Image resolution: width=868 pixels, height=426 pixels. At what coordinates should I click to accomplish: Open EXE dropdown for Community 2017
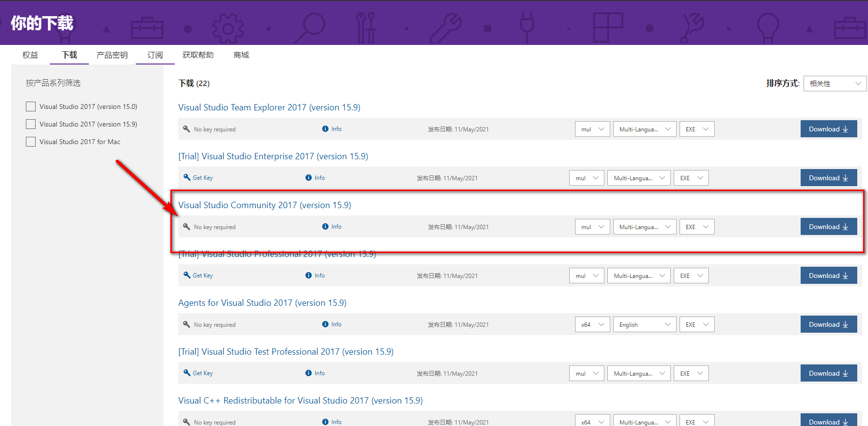(x=697, y=227)
